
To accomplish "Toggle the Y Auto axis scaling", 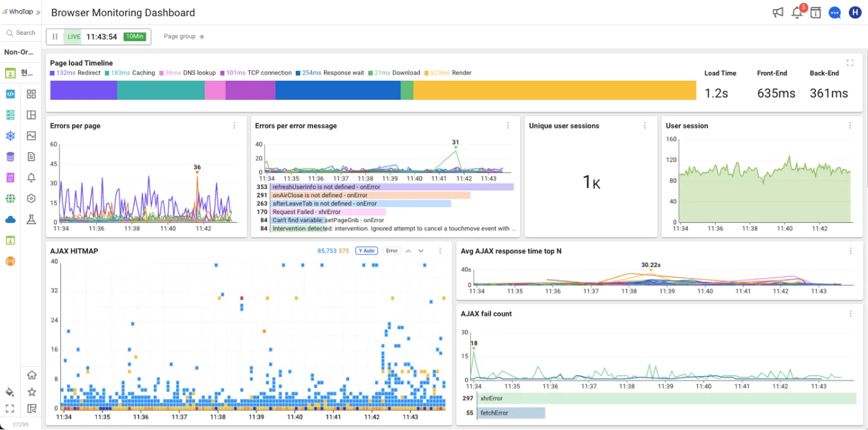I will coord(366,251).
